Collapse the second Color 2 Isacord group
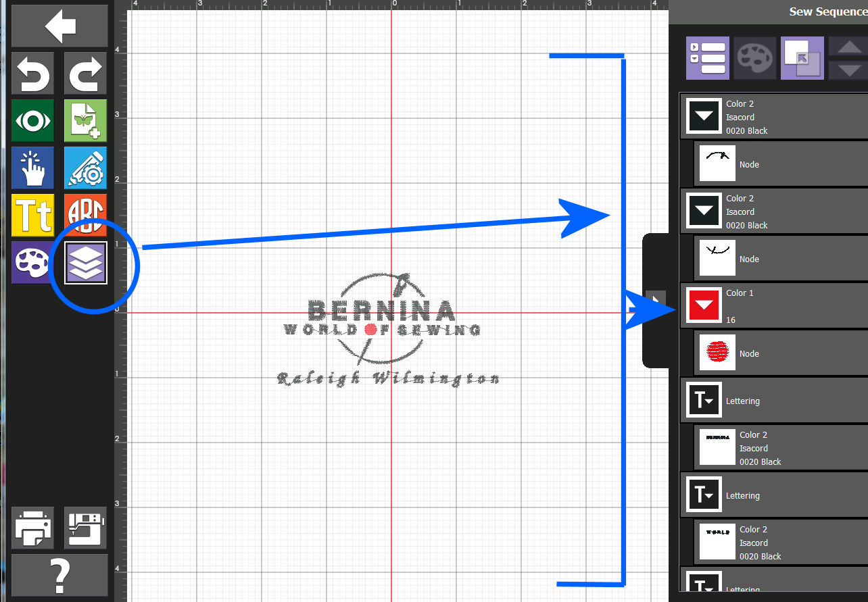The height and width of the screenshot is (602, 868). (704, 211)
